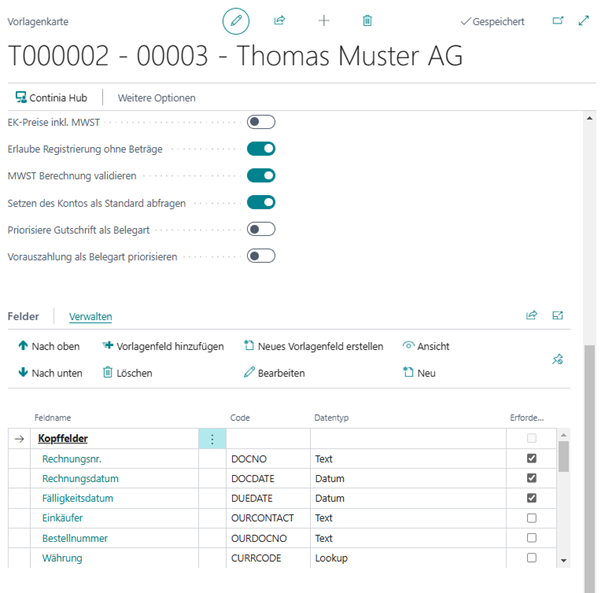Screen dimensions: 605x593
Task: Click the pencil edit icon at top
Action: 235,20
